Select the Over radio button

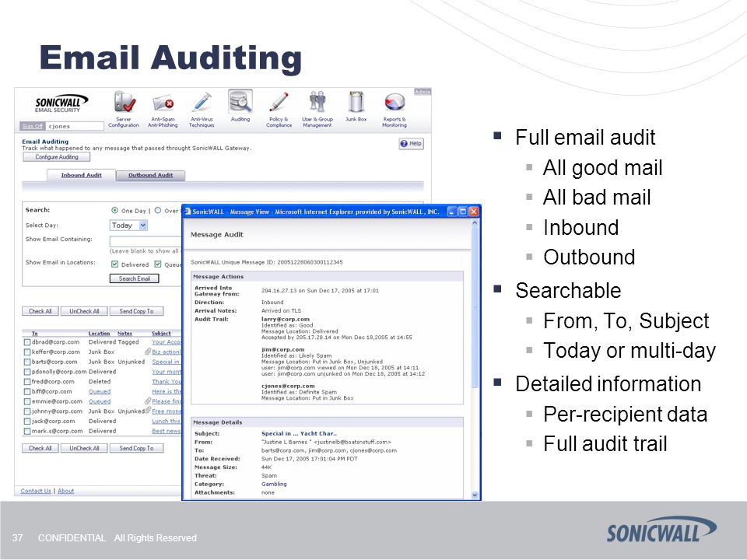point(158,211)
